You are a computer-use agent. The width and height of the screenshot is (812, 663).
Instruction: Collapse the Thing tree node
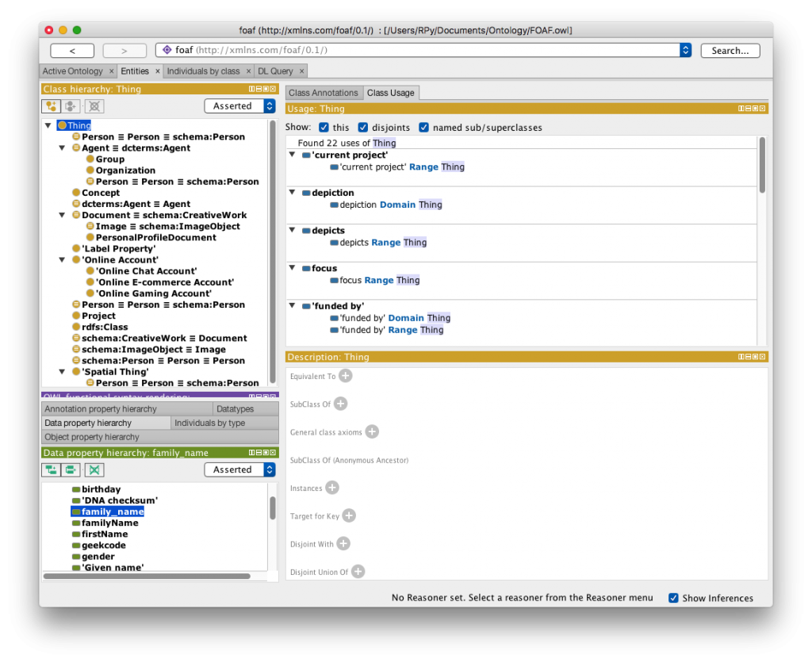pos(48,125)
